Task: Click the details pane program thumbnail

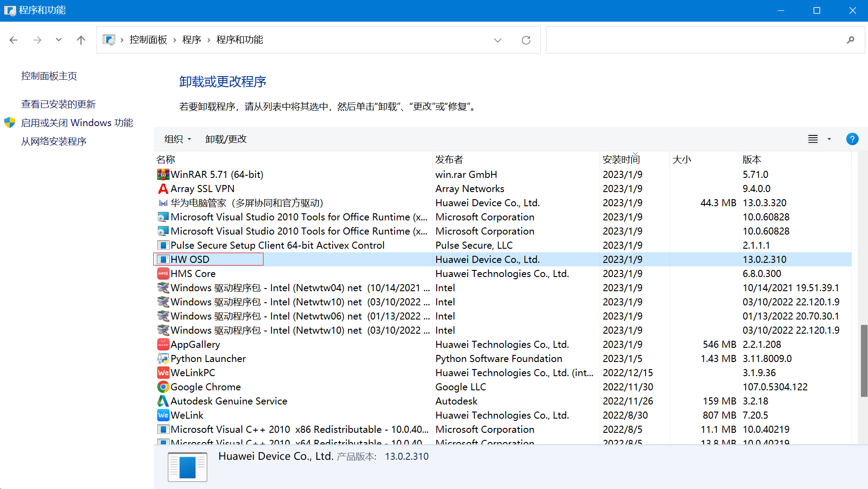Action: tap(187, 467)
